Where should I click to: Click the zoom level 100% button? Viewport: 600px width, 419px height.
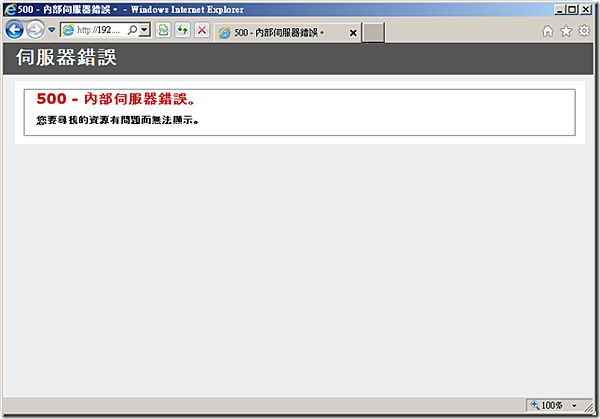click(x=548, y=405)
